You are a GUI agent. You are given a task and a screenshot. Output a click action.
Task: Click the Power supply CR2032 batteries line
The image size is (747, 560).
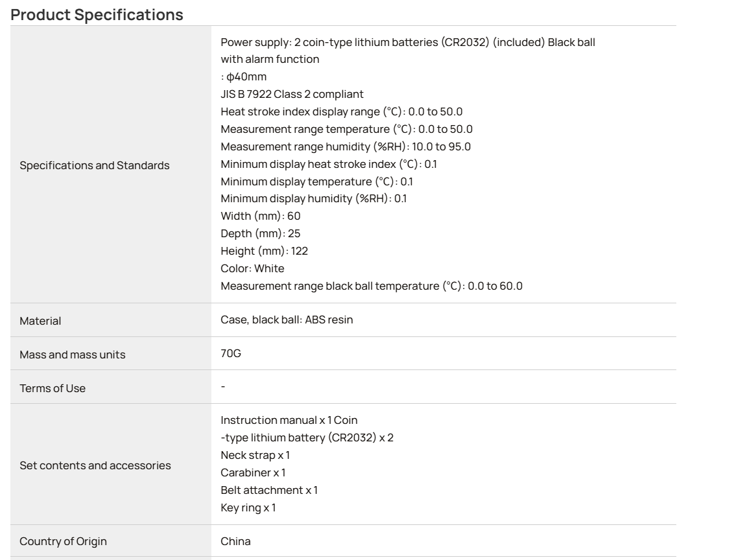[x=408, y=42]
